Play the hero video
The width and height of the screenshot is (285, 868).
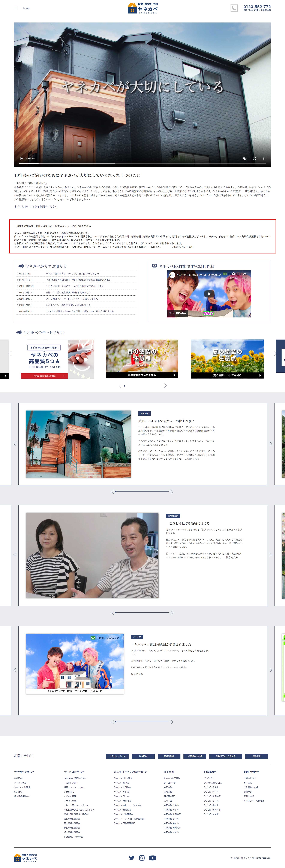tap(21, 158)
